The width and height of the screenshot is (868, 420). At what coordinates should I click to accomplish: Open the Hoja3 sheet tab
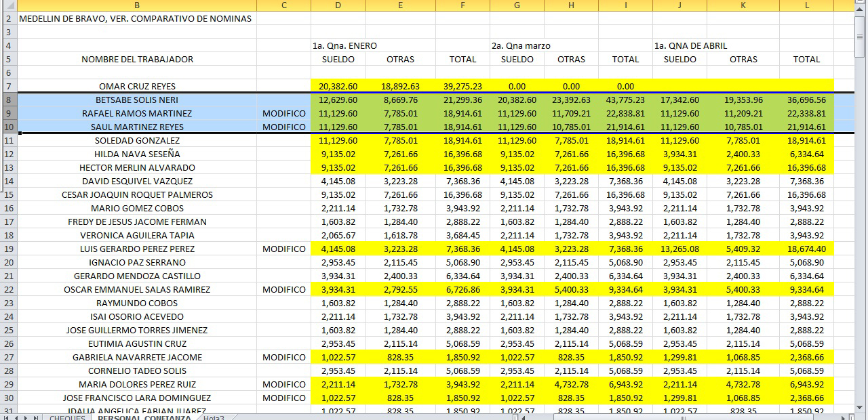point(214,417)
